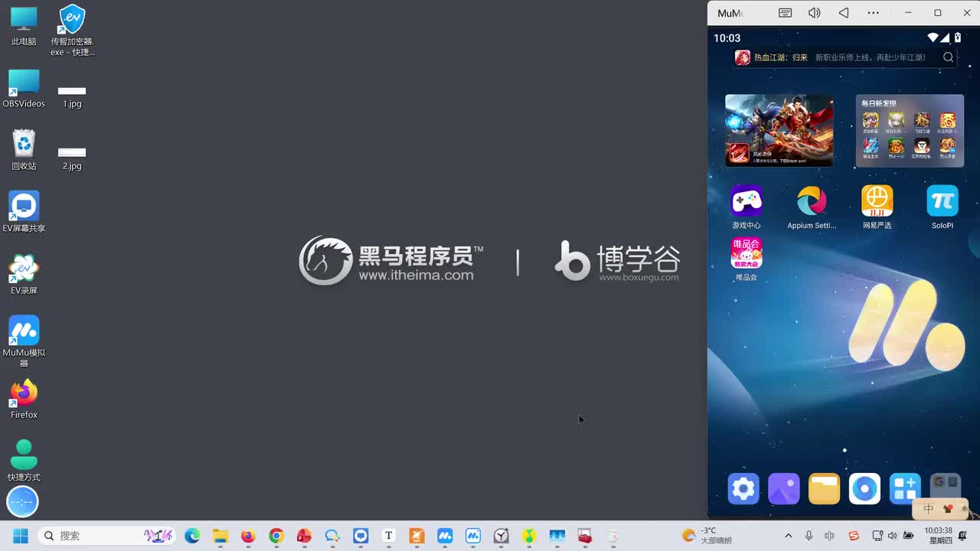Screen dimensions: 980x551
Task: Open the Windows Start button
Action: tap(21, 536)
